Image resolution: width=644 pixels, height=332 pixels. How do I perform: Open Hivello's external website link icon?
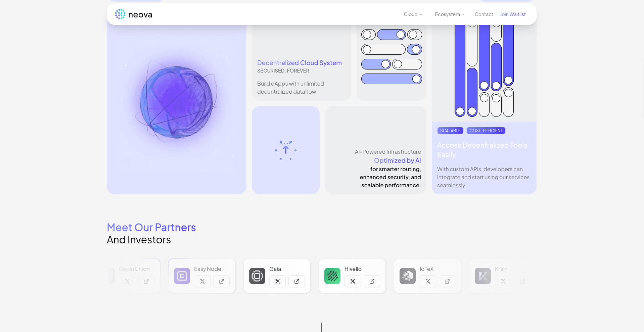372,281
